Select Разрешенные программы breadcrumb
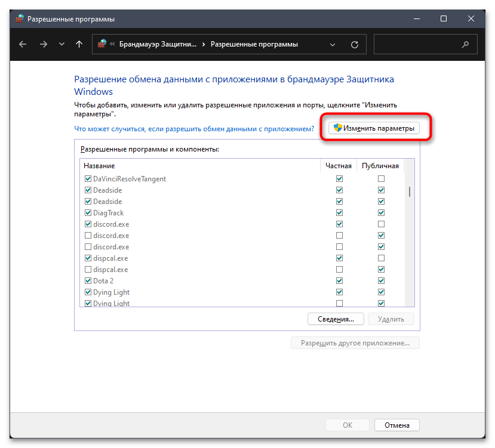 point(254,44)
